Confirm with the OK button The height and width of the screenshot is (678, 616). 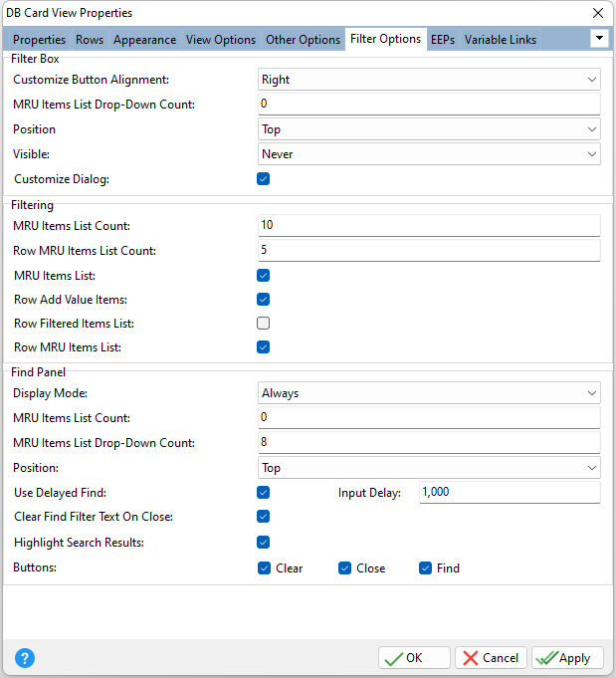click(x=414, y=658)
